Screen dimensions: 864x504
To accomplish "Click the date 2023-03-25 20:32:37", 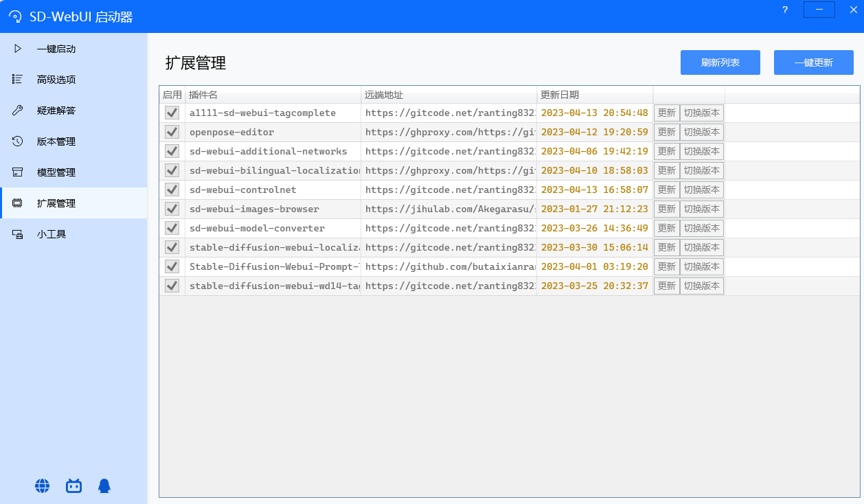I will click(595, 286).
